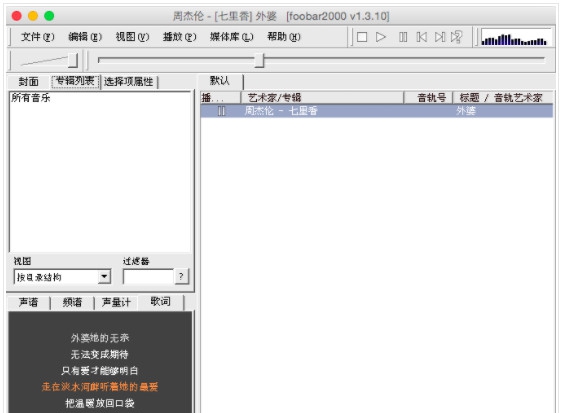
Task: Click the highlighted orange lyric line
Action: click(100, 387)
